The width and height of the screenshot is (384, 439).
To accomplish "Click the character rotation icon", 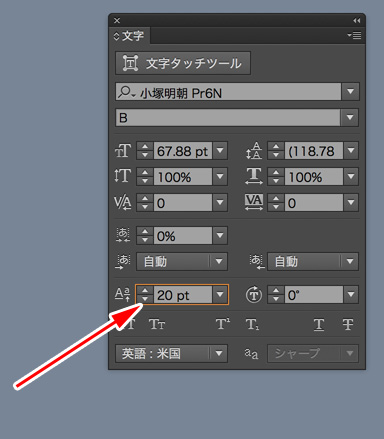I will tap(254, 295).
